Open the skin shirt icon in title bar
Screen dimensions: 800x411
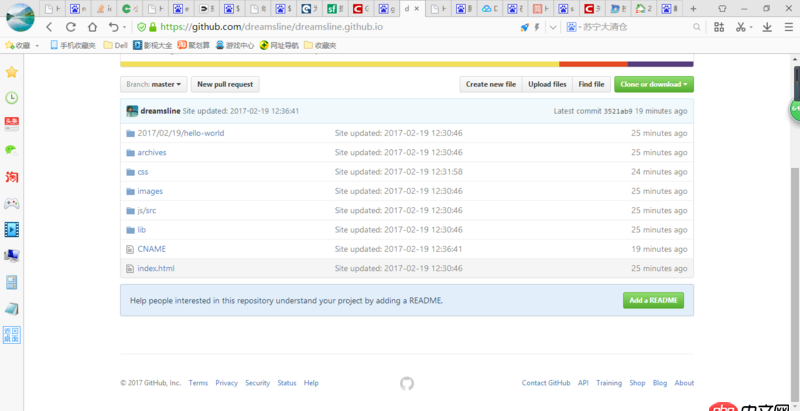(722, 9)
